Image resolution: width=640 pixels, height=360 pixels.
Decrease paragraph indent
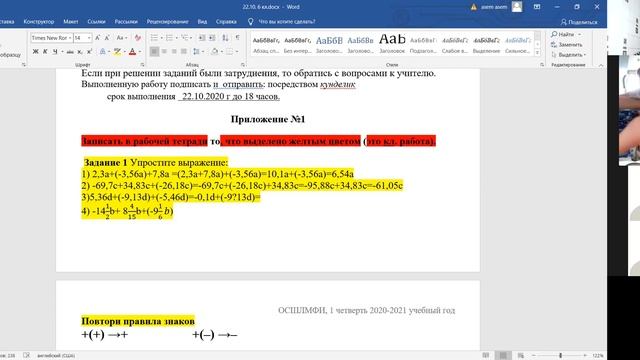(202, 38)
